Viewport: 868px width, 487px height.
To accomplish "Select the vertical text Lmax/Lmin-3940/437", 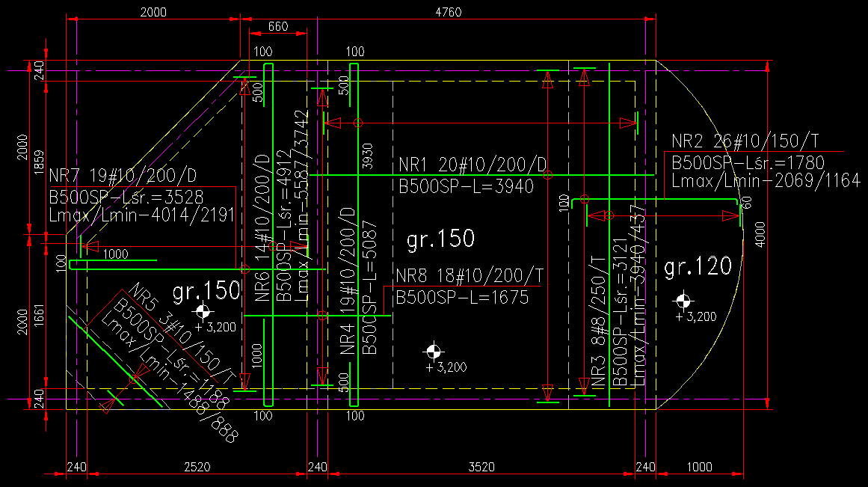I will click(638, 295).
